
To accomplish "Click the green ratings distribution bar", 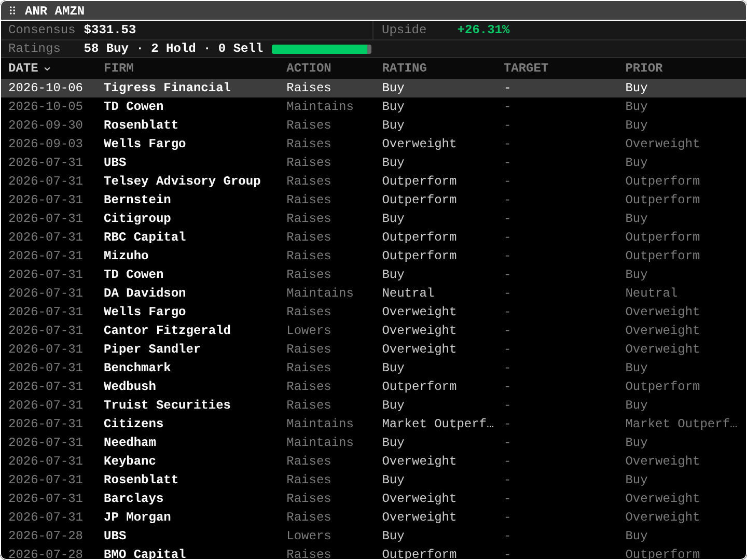I will point(322,49).
